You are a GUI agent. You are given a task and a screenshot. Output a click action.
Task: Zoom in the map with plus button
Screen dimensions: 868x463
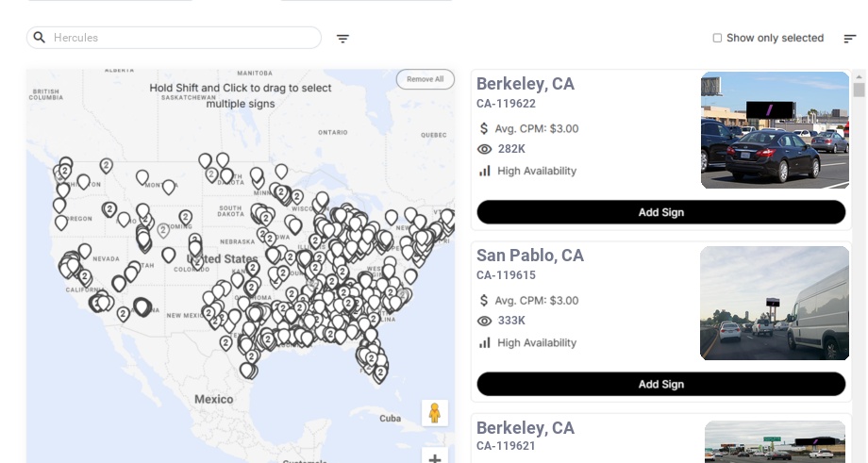[x=435, y=458]
